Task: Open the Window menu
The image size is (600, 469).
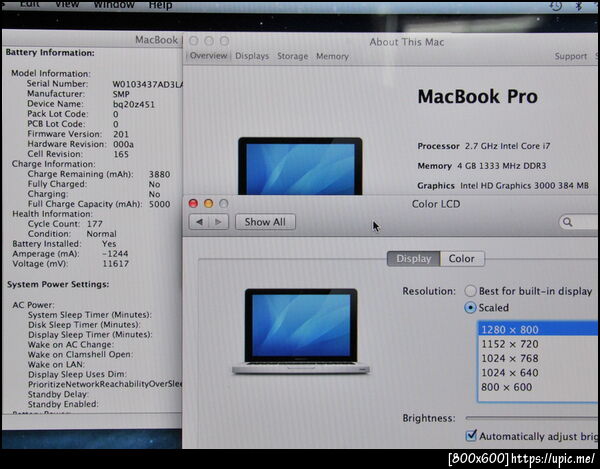Action: pos(114,5)
